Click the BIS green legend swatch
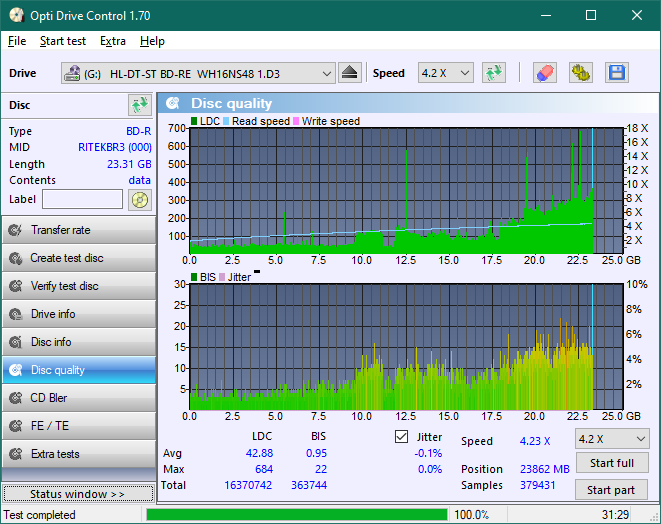This screenshot has height=524, width=661. coord(194,277)
